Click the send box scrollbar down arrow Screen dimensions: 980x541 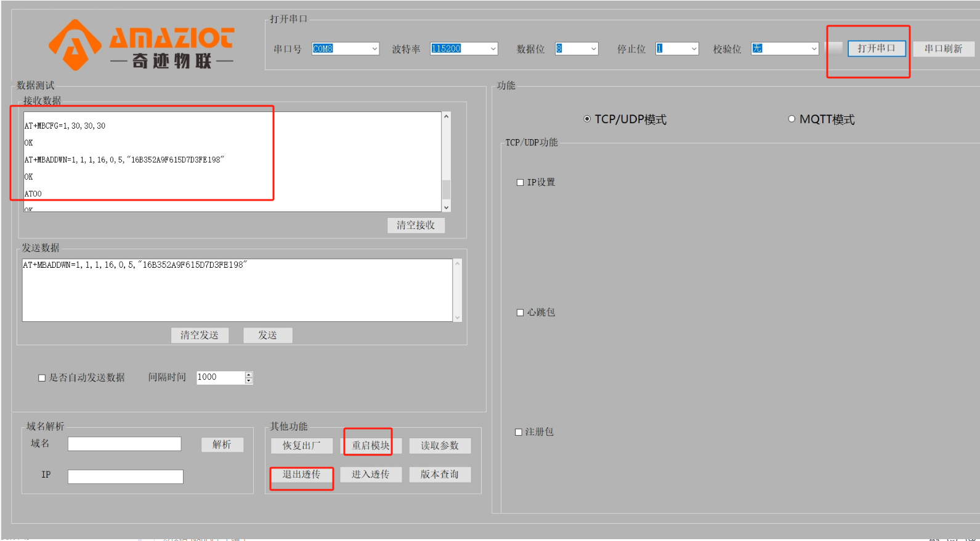pyautogui.click(x=458, y=318)
